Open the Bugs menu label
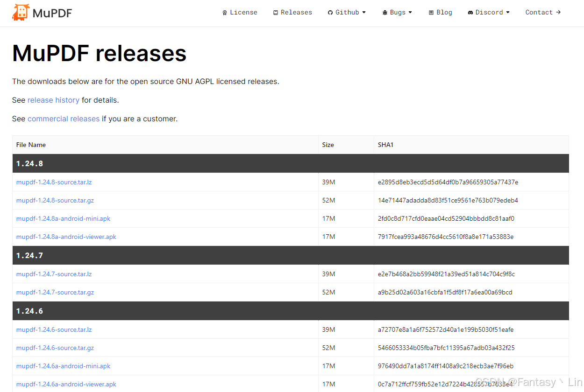This screenshot has height=392, width=584. (398, 13)
